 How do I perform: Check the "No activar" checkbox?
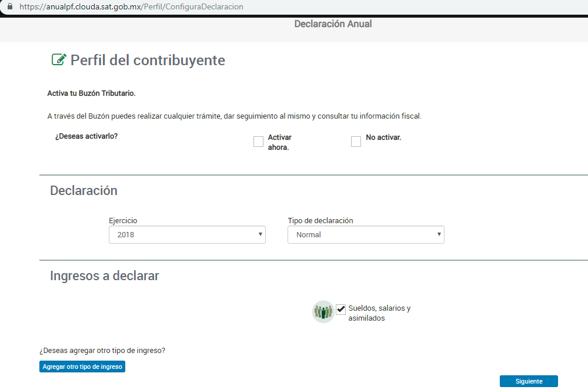click(x=356, y=141)
